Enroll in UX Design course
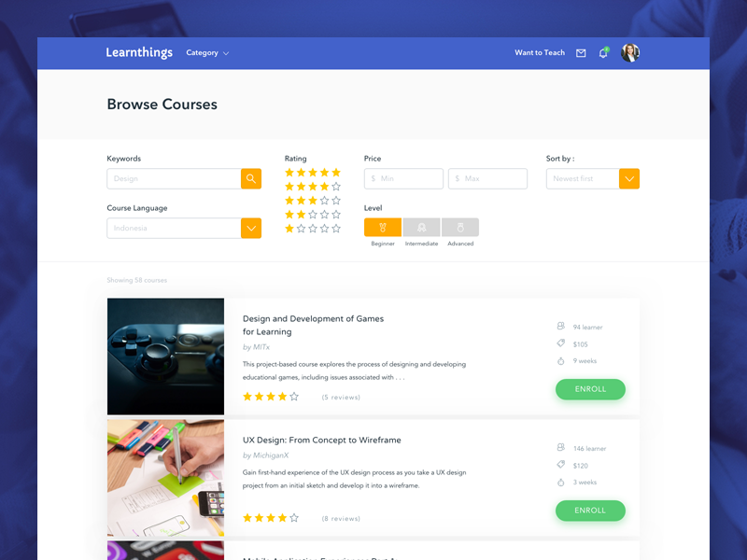This screenshot has width=747, height=560. click(590, 511)
